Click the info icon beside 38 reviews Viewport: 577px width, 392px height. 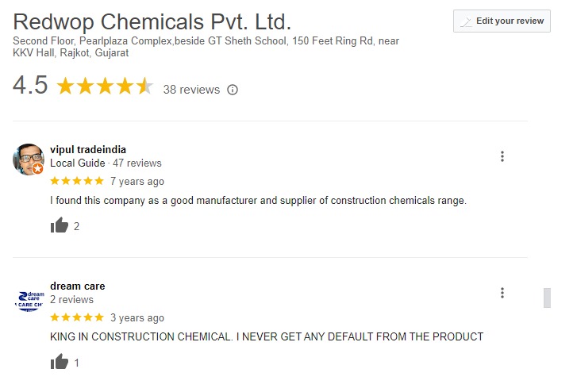coord(233,90)
